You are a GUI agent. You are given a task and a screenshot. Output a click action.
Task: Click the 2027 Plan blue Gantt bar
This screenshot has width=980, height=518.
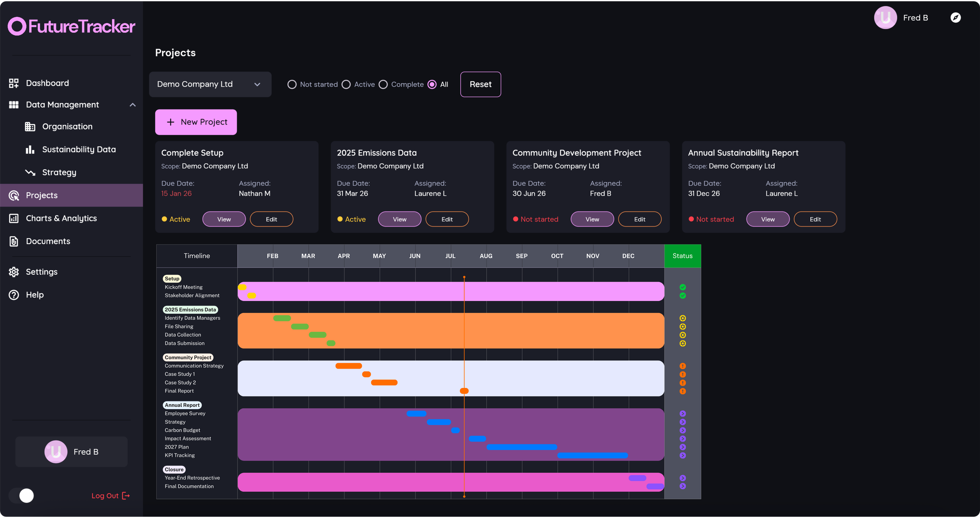[x=521, y=447]
